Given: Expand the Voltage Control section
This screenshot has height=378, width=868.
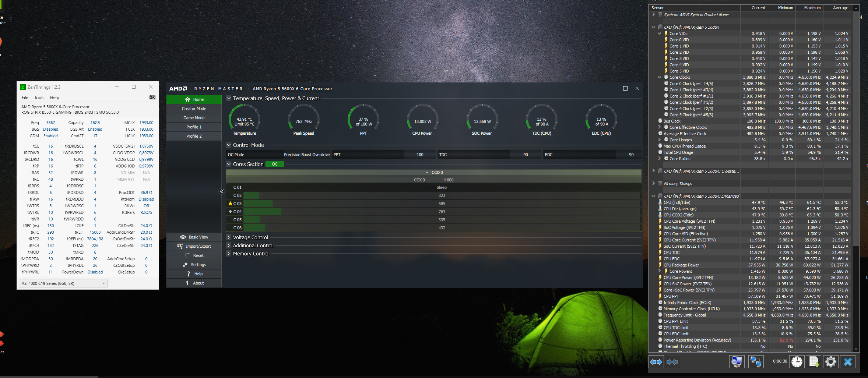Looking at the screenshot, I should [x=229, y=237].
